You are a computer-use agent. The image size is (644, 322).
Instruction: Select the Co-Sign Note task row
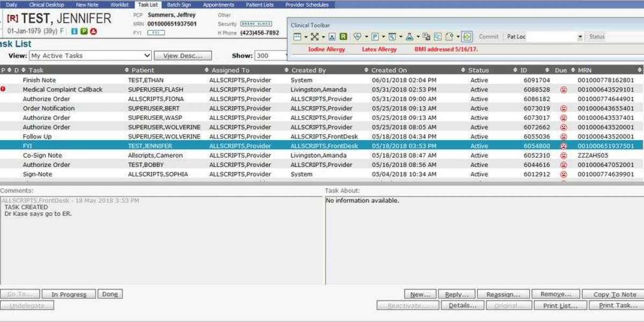[x=321, y=155]
